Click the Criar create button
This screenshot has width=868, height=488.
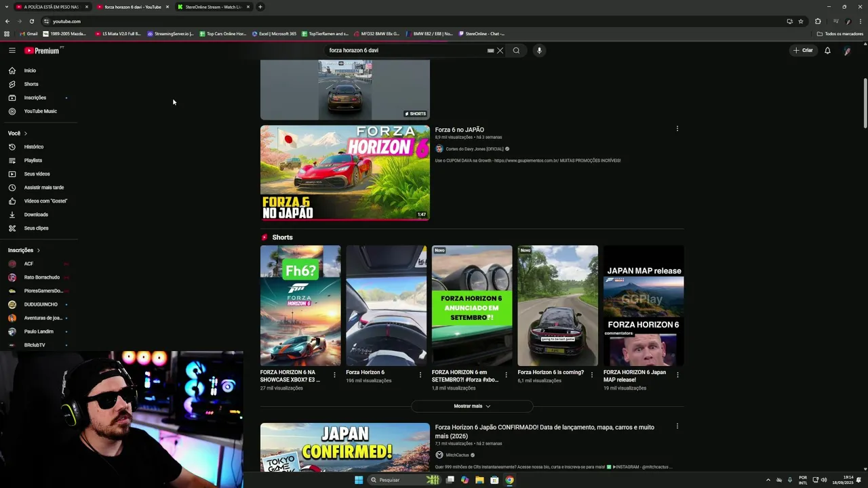(x=803, y=50)
